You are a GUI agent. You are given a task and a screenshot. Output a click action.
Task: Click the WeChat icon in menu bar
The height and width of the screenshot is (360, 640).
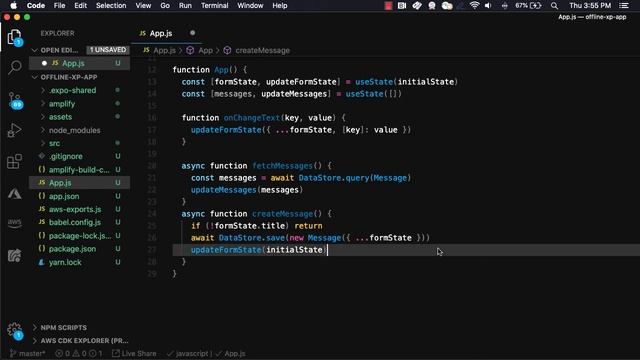(447, 6)
